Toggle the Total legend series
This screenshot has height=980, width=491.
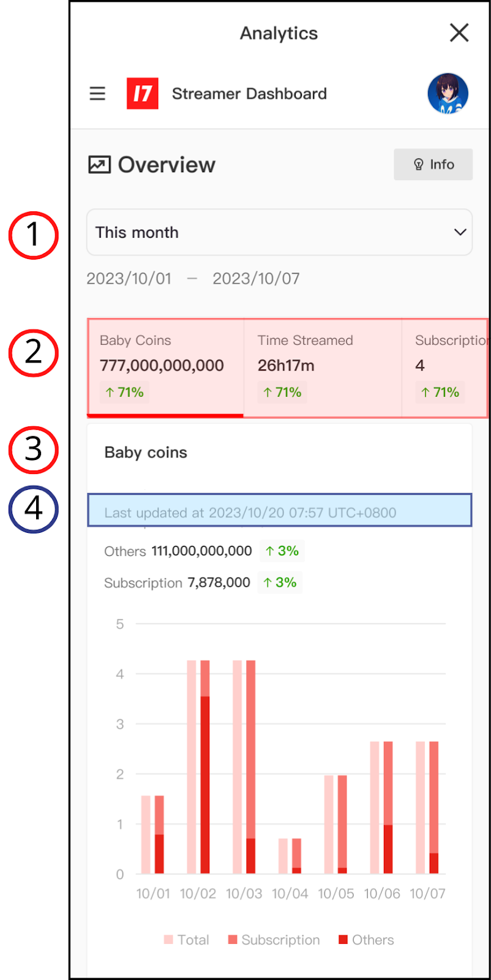[x=187, y=940]
